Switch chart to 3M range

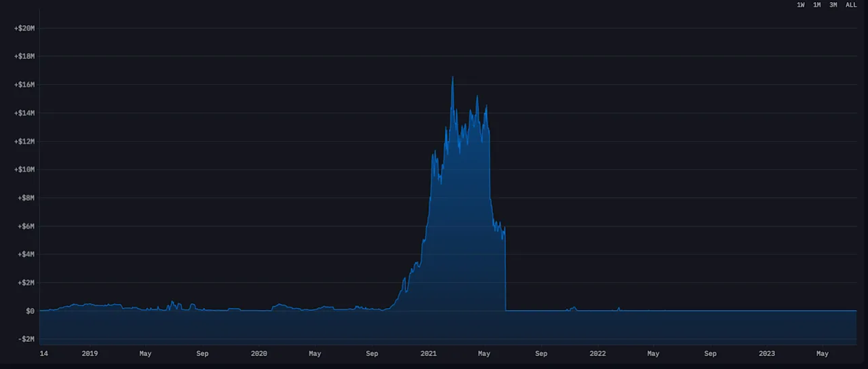coord(833,5)
